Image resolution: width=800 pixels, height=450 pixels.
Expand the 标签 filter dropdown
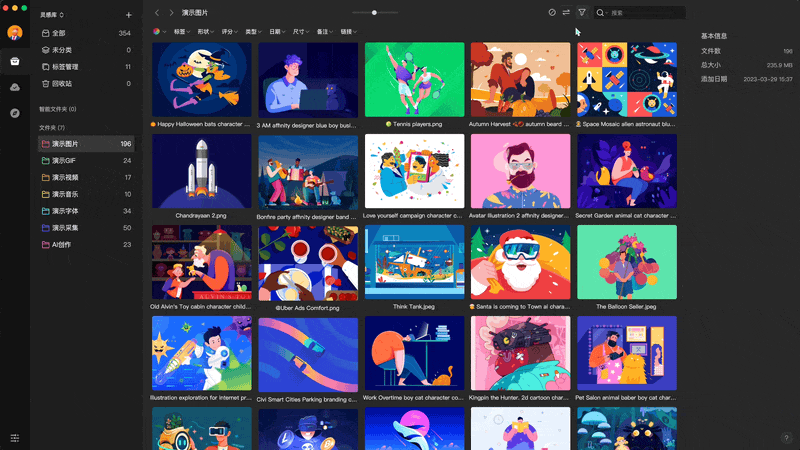tap(183, 32)
